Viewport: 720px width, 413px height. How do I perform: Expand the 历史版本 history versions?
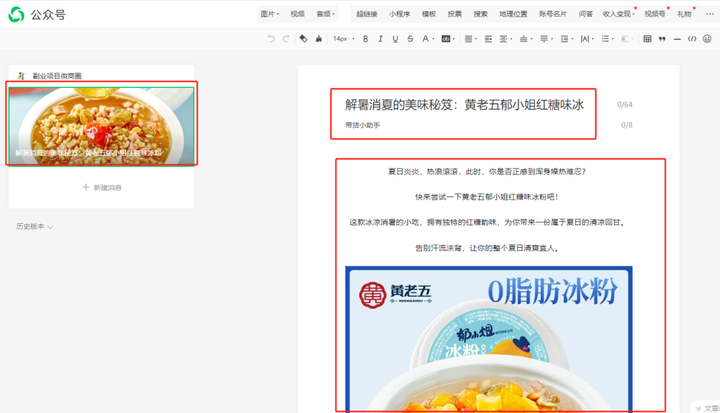pyautogui.click(x=35, y=226)
